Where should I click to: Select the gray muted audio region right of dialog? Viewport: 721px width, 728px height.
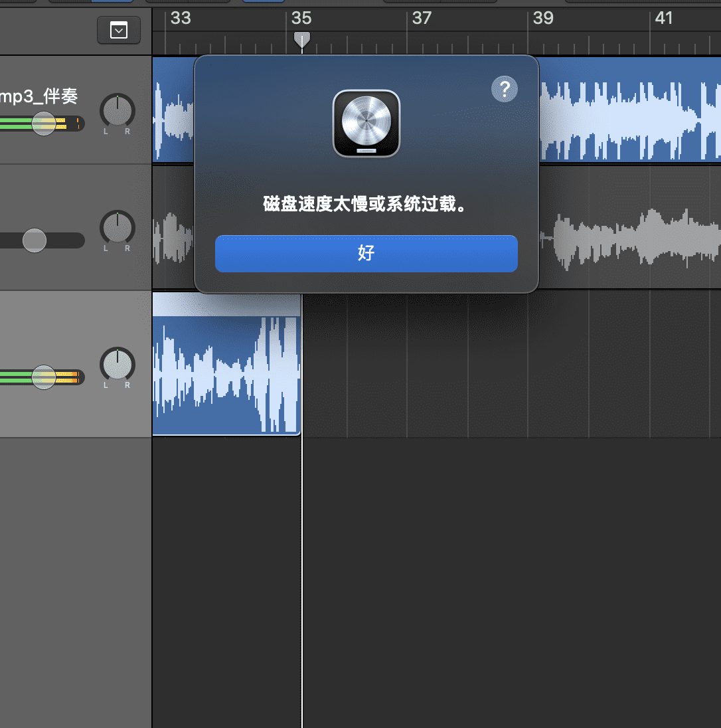coord(631,239)
